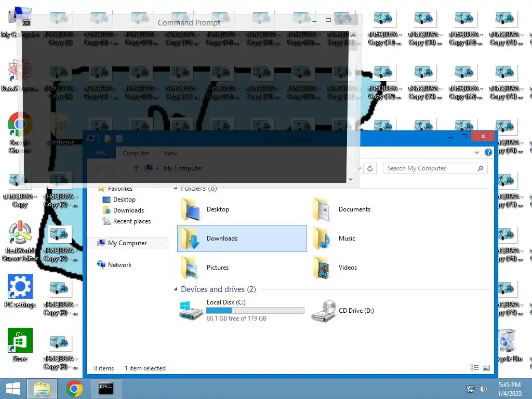This screenshot has width=532, height=399.
Task: Click Local Disk (C:) usage bar
Action: 255,310
